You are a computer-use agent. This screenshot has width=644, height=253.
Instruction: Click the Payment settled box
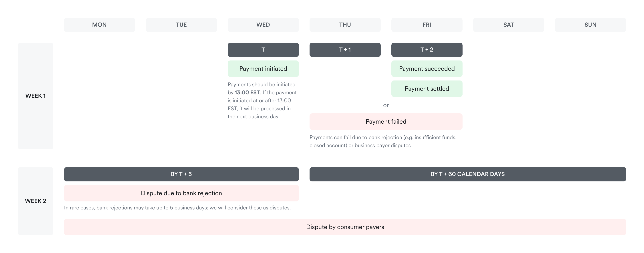point(427,89)
